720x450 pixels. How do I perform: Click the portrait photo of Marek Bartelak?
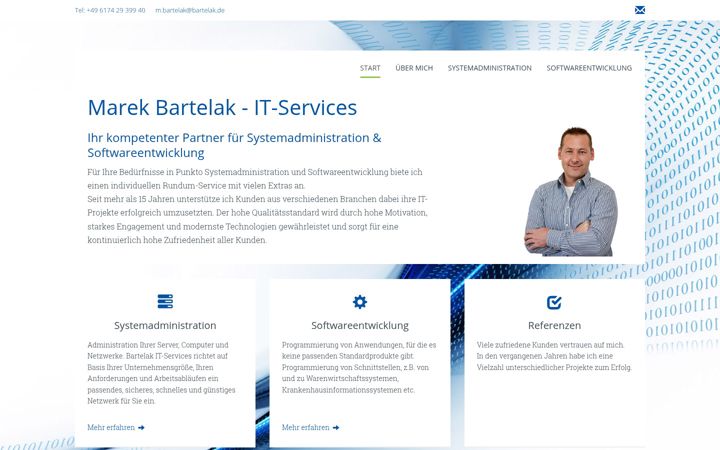[x=571, y=191]
